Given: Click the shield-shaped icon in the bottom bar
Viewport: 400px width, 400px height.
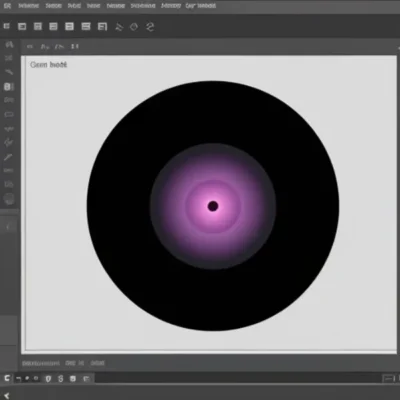Looking at the screenshot, I should pos(48,379).
